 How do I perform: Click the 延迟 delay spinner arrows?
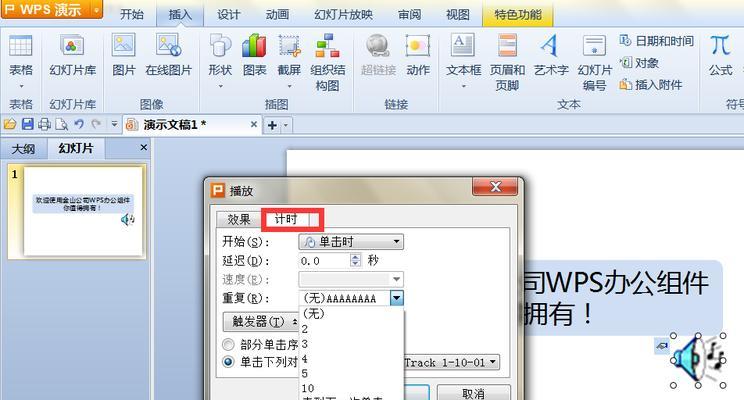pyautogui.click(x=355, y=260)
